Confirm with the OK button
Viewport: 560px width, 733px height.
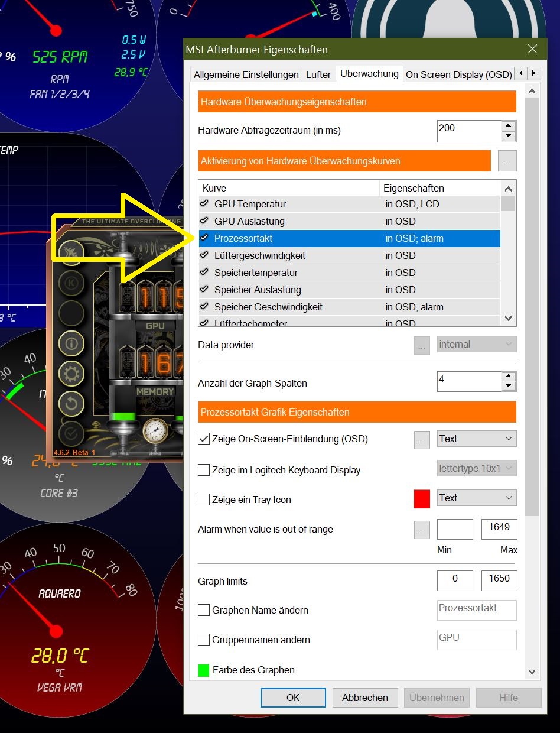click(293, 698)
